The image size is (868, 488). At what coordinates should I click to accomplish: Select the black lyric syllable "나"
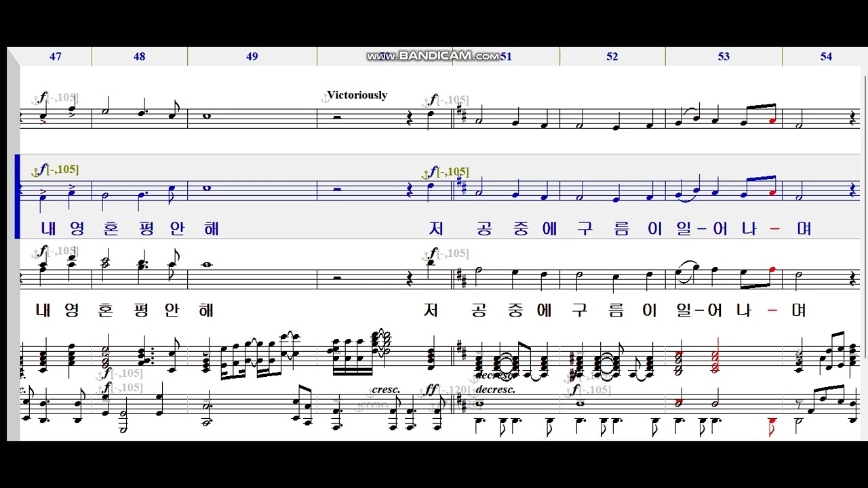[x=744, y=310]
